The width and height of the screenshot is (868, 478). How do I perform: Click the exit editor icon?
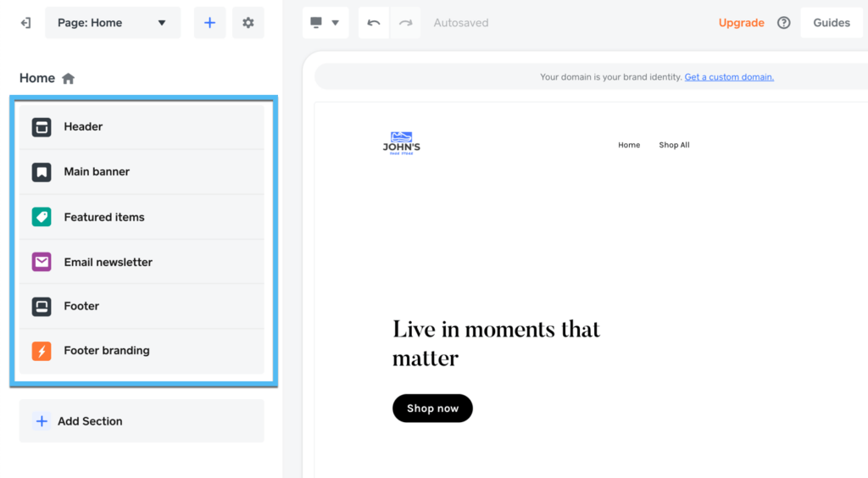(25, 23)
